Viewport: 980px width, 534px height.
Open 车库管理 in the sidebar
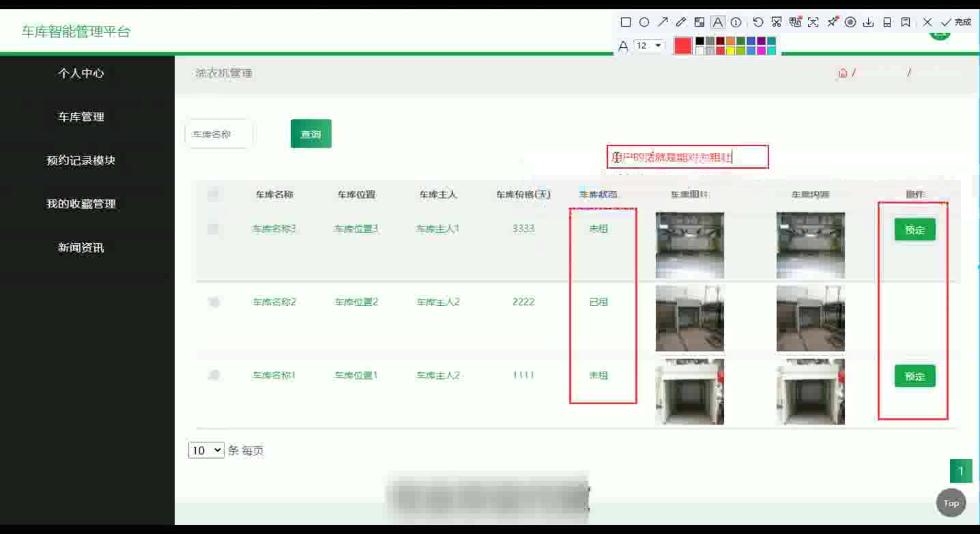pyautogui.click(x=81, y=117)
